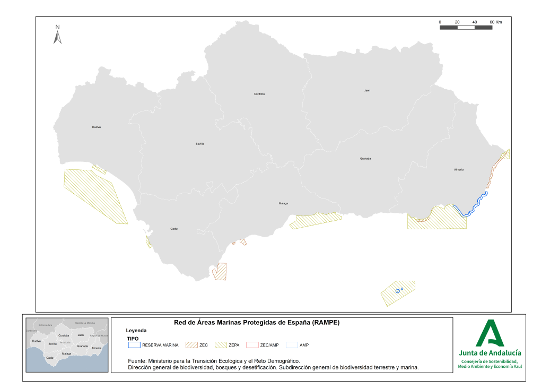Select the Granada province label
Viewport: 548px width, 388px height.
[x=366, y=158]
